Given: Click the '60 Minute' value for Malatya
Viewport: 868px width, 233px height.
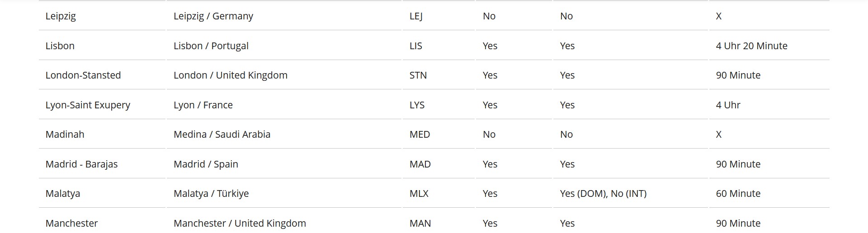Looking at the screenshot, I should click(x=738, y=194).
